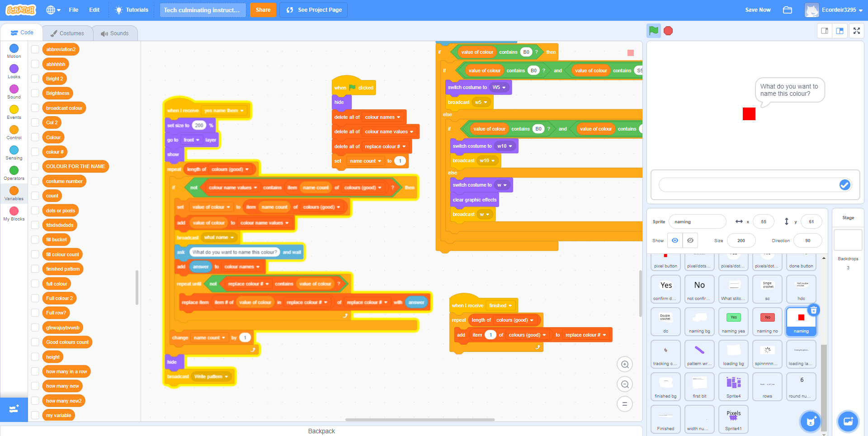868x436 pixels.
Task: Open the Choose a Backdrop button
Action: coord(848,422)
